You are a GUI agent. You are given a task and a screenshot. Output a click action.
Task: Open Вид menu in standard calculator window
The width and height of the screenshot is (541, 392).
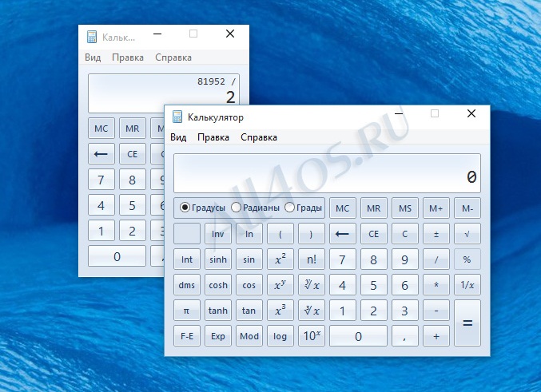[93, 57]
